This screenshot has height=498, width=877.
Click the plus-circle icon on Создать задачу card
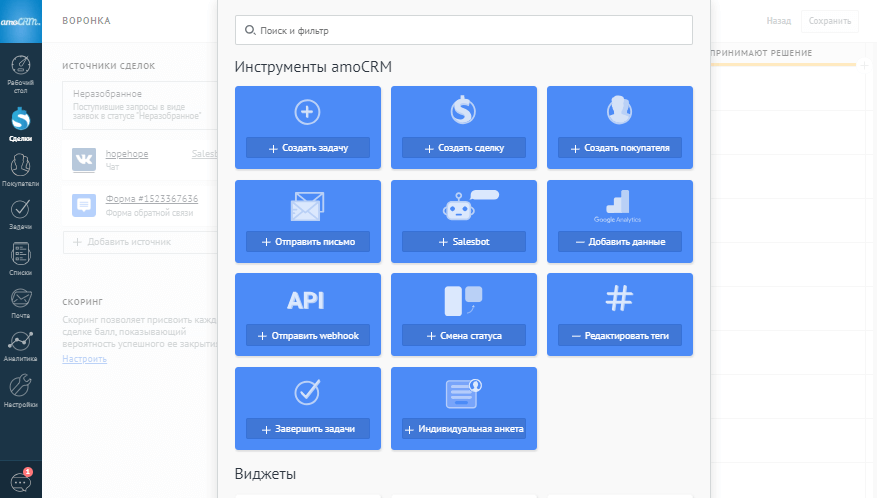307,112
